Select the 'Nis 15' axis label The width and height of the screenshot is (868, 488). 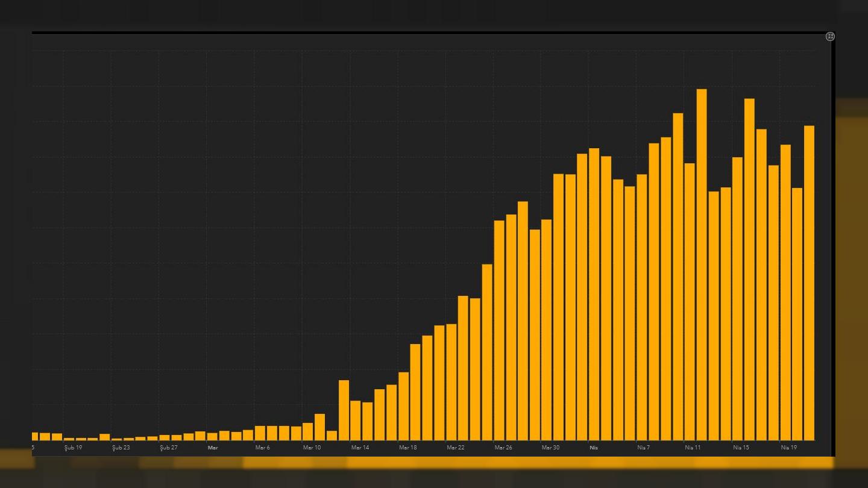[741, 448]
